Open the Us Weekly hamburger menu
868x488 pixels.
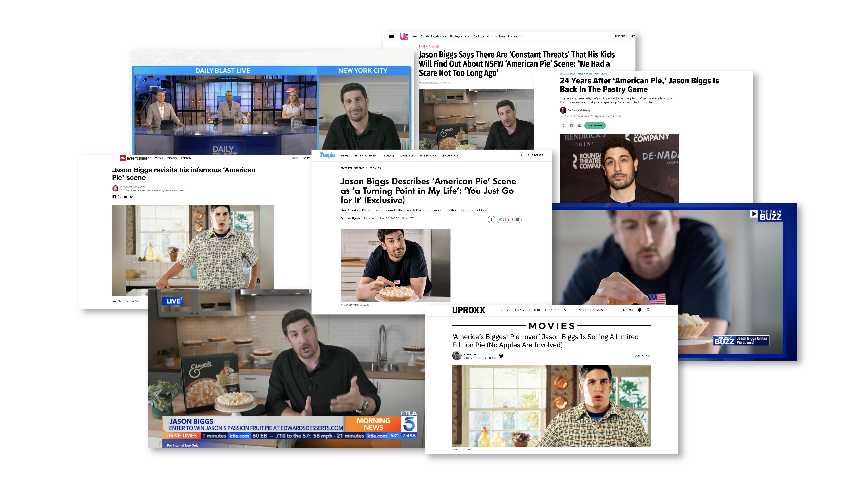tap(392, 36)
